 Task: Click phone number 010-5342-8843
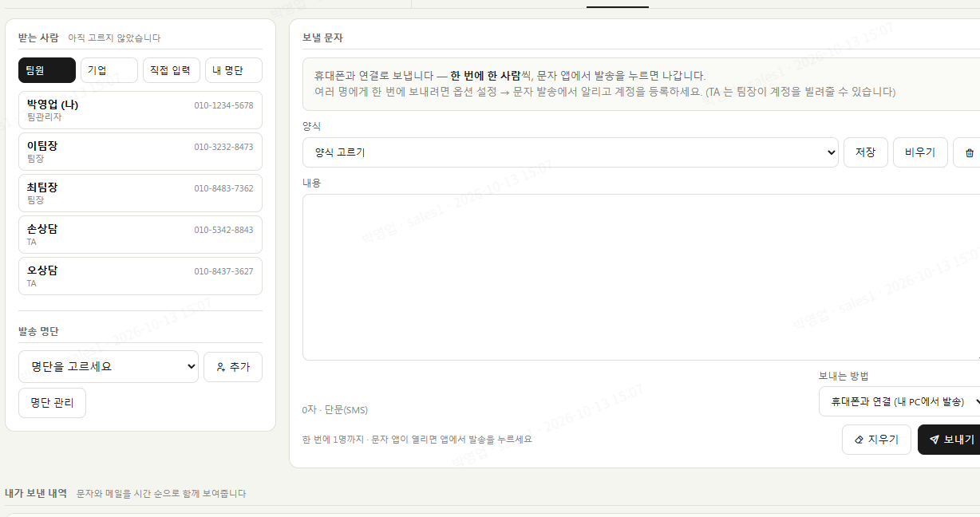pos(223,230)
